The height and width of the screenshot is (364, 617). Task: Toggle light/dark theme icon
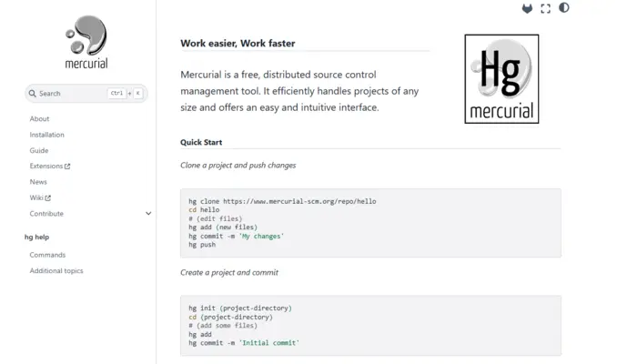(564, 8)
